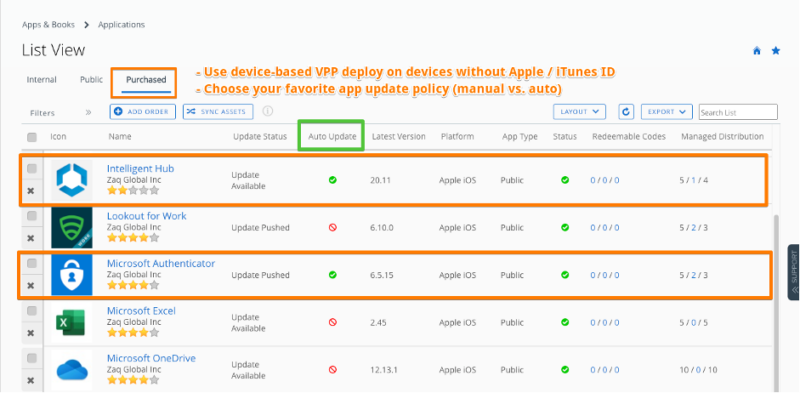Click the Search List input field
Viewport: 800px width, 393px height.
(738, 112)
